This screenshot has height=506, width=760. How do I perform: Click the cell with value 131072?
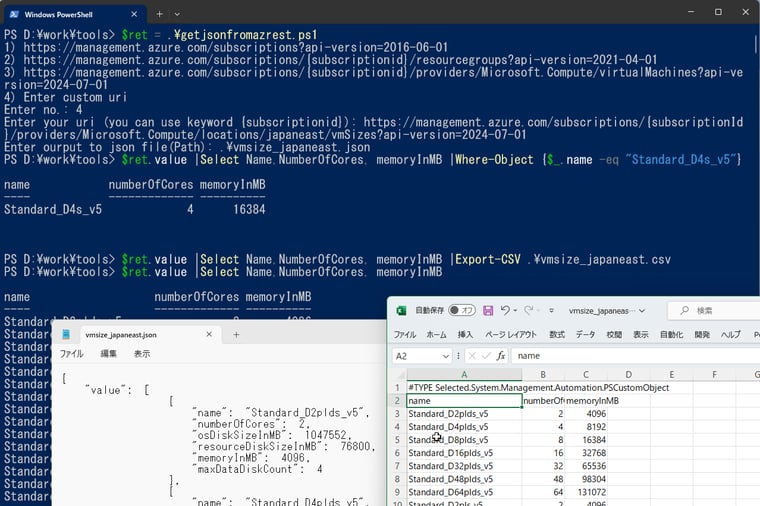tap(586, 492)
